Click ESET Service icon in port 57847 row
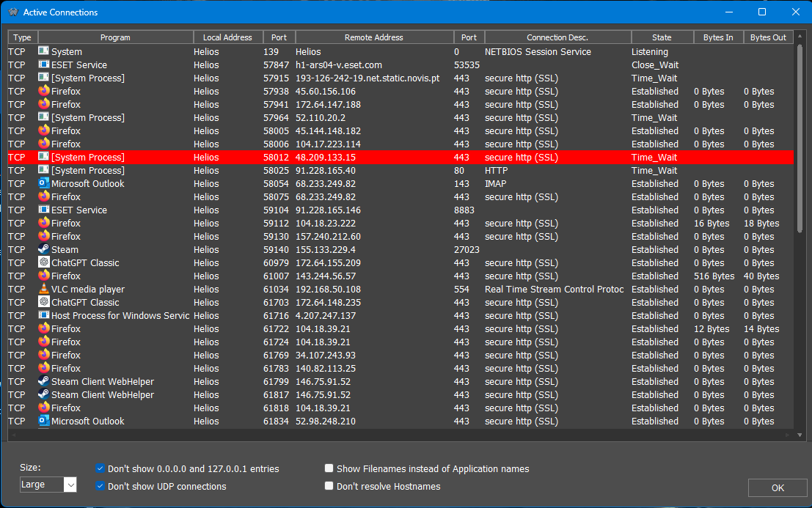 coord(43,65)
